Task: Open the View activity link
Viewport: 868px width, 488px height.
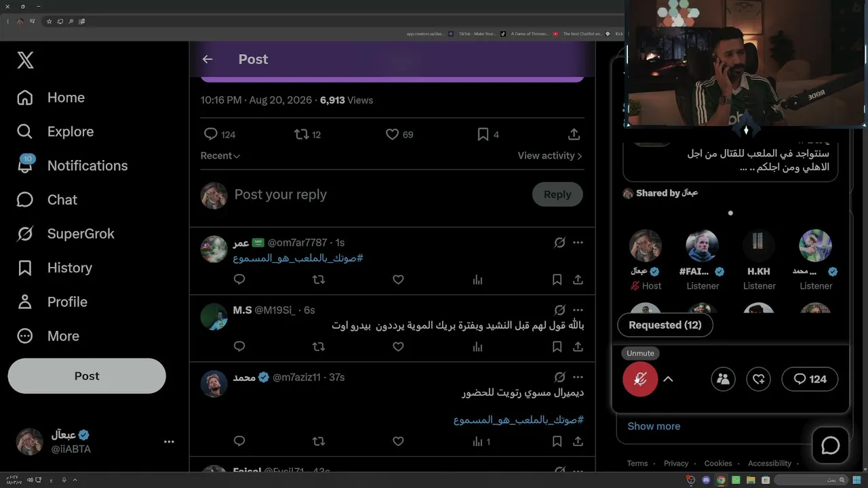Action: 550,156
